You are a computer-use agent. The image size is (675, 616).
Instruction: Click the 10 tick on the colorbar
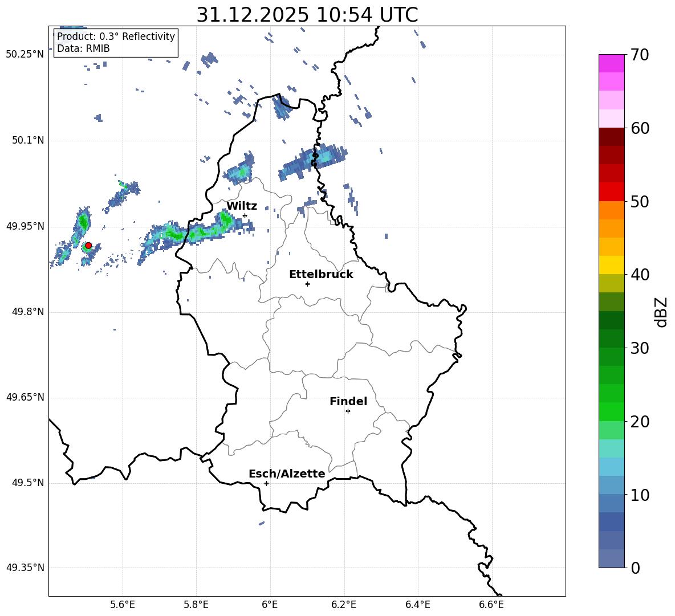coord(640,495)
